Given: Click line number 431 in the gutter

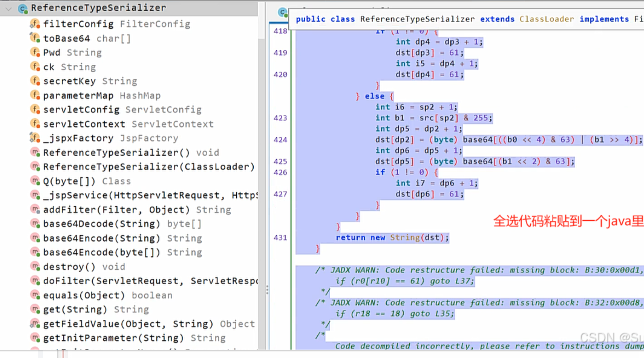Looking at the screenshot, I should click(x=280, y=238).
